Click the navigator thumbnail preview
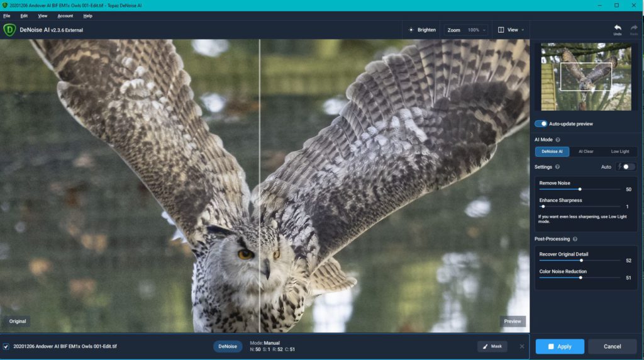Screen dimensions: 644x360 [586, 77]
